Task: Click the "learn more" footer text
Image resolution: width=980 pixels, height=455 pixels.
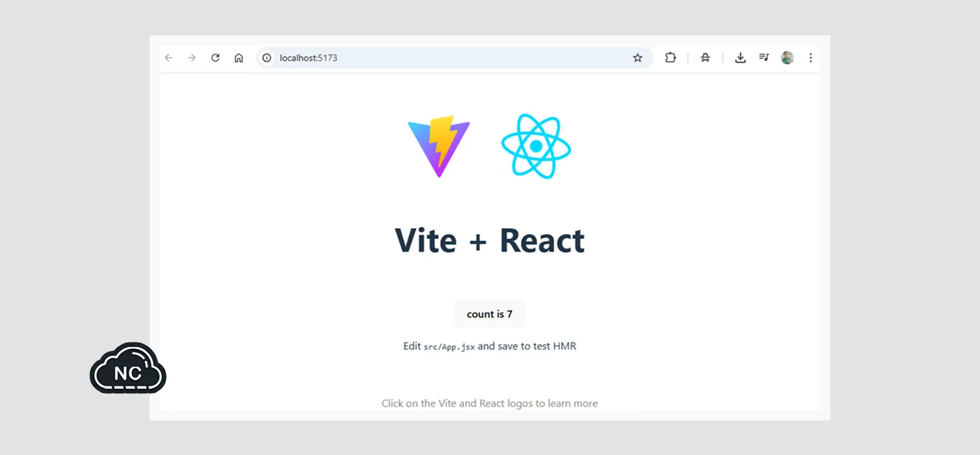Action: pos(572,403)
